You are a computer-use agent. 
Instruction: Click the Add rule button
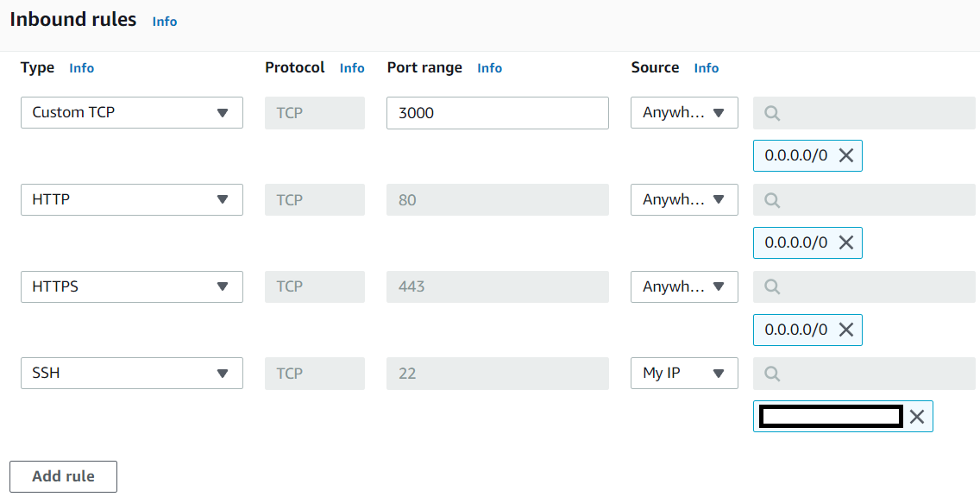click(63, 476)
